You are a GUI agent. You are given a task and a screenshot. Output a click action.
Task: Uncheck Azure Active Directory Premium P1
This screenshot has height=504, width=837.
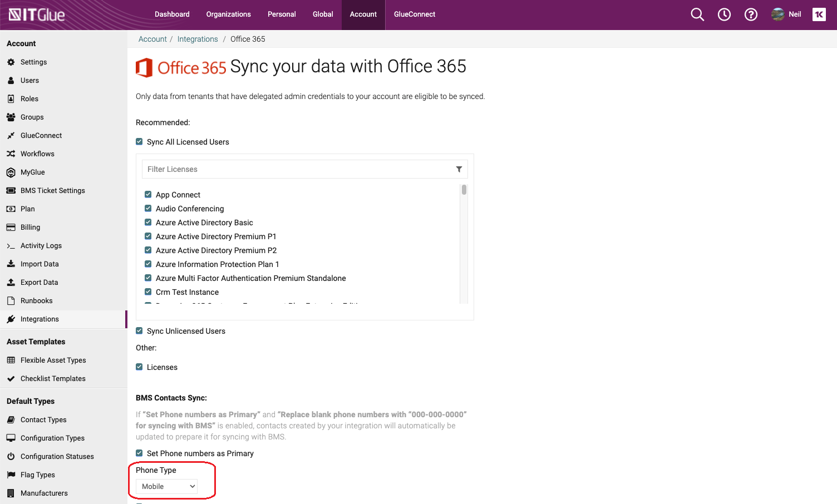(148, 236)
